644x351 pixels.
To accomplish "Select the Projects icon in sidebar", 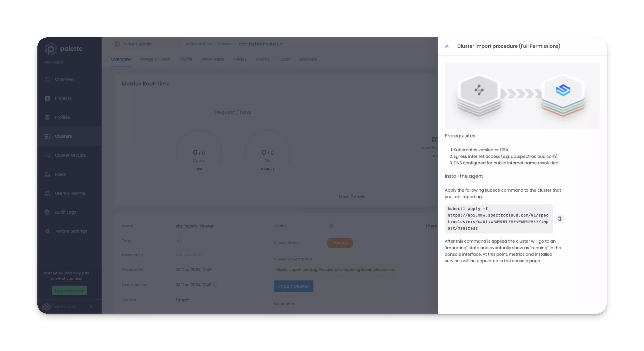I will click(47, 98).
